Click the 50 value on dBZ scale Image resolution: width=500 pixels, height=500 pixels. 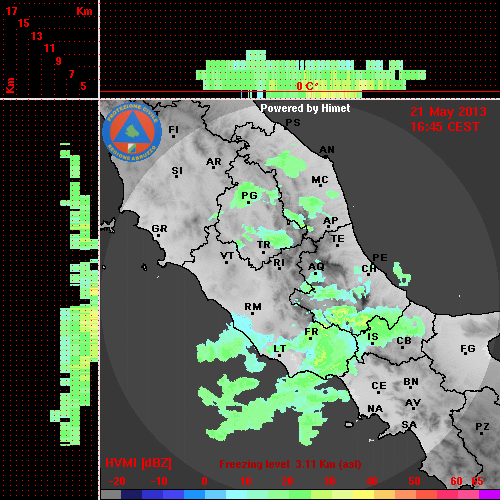[414, 481]
